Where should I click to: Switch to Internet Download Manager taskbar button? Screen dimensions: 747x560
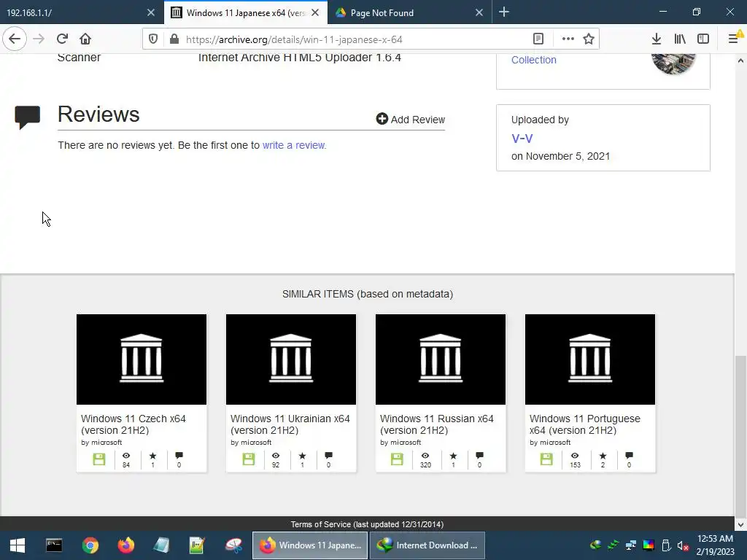(x=427, y=545)
